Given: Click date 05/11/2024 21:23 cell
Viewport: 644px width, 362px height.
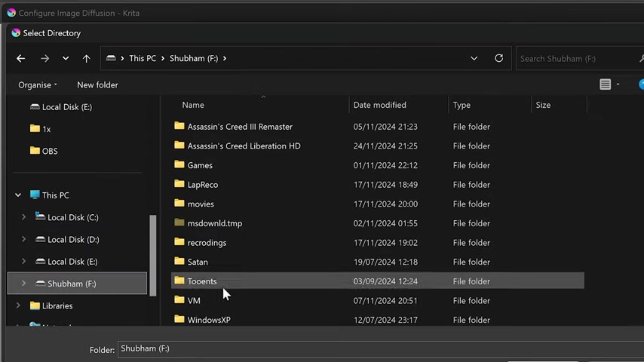Looking at the screenshot, I should click(385, 127).
